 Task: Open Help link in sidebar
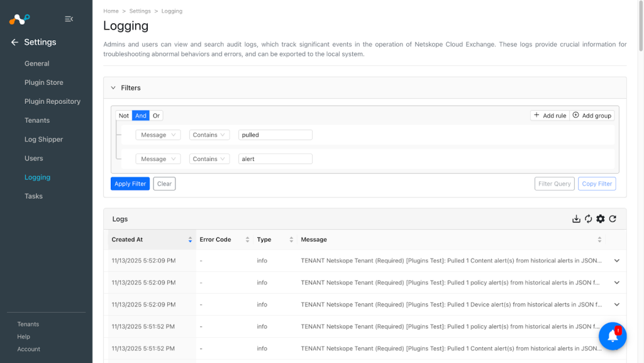point(23,337)
